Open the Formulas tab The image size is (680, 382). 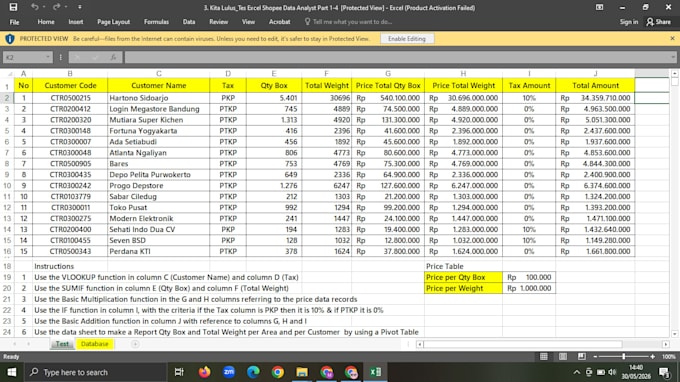click(x=156, y=22)
